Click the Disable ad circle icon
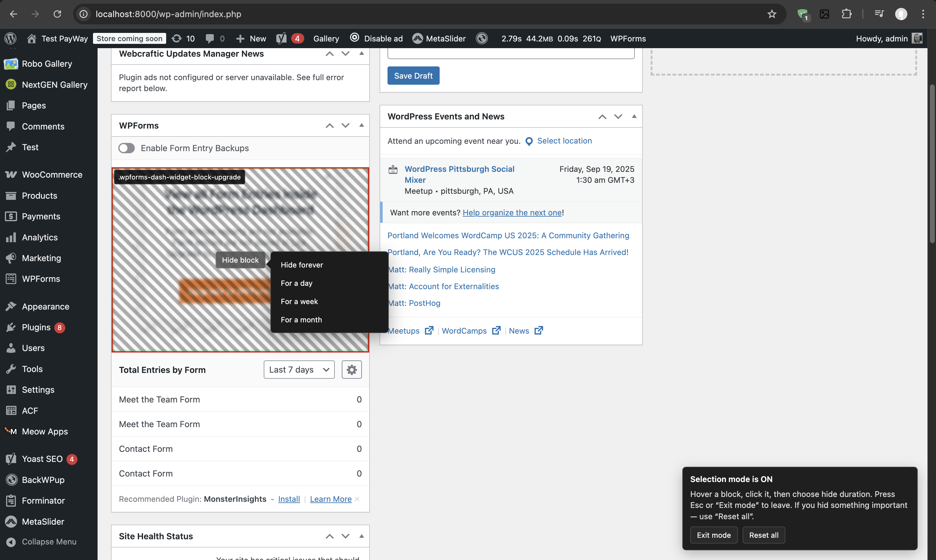This screenshot has height=560, width=936. pos(355,38)
